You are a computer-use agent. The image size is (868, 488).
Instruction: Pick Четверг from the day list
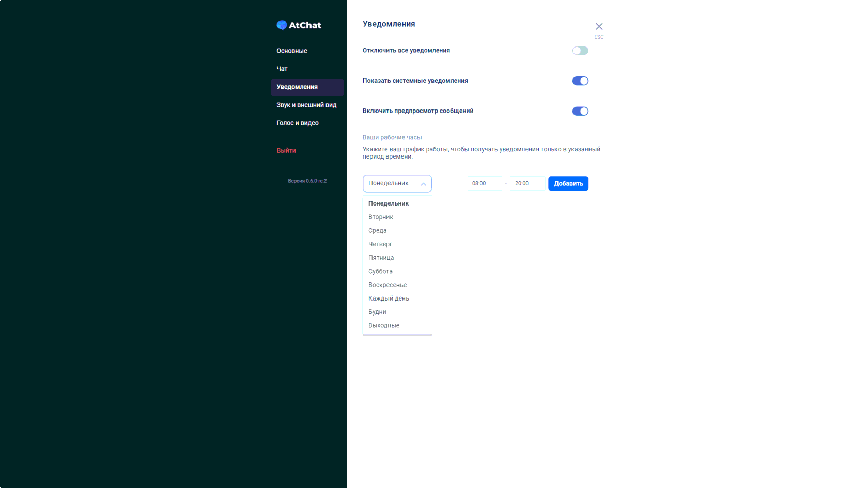click(397, 244)
